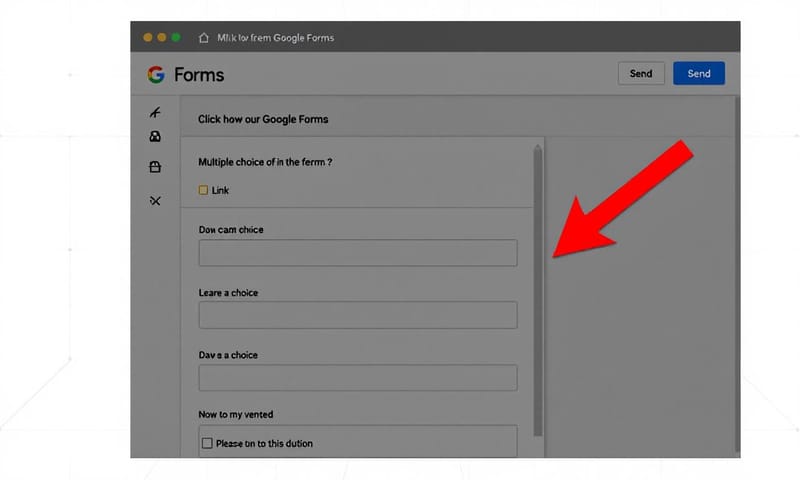Focus the "Leare a choice" text box
Viewport: 800px width, 480px height.
coord(358,316)
